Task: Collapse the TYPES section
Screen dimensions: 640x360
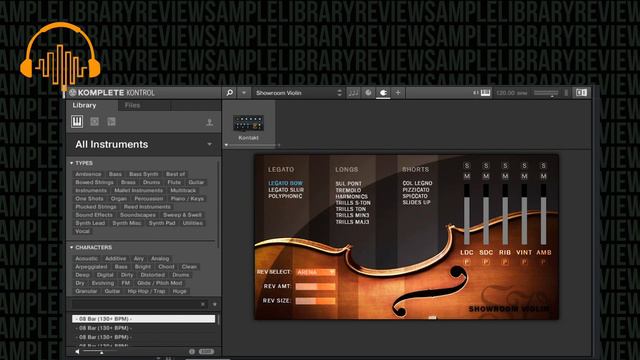Action: tap(71, 163)
